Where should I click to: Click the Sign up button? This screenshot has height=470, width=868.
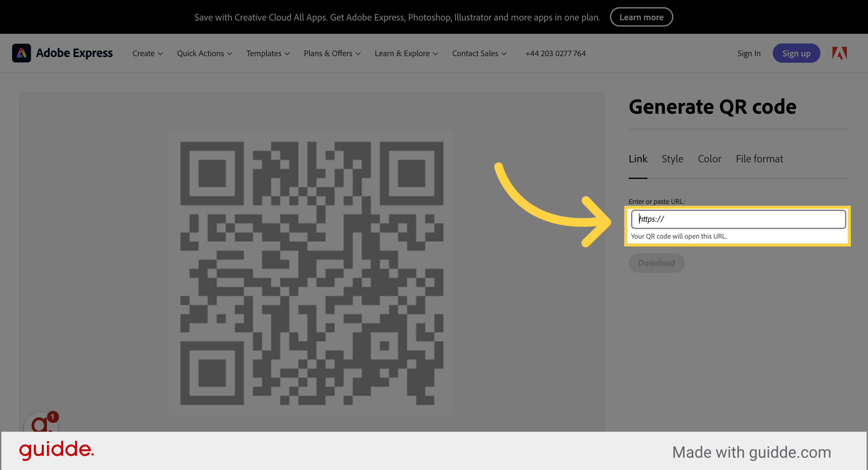click(796, 53)
